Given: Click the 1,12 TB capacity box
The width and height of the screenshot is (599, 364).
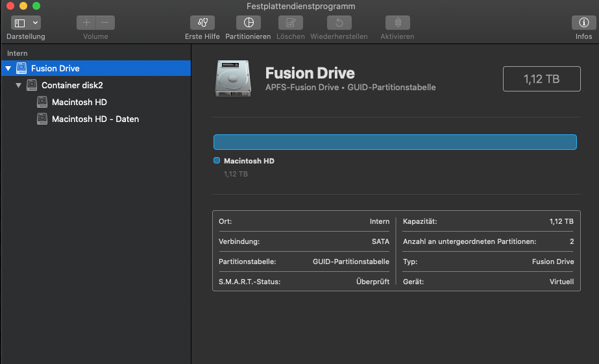Looking at the screenshot, I should point(541,79).
